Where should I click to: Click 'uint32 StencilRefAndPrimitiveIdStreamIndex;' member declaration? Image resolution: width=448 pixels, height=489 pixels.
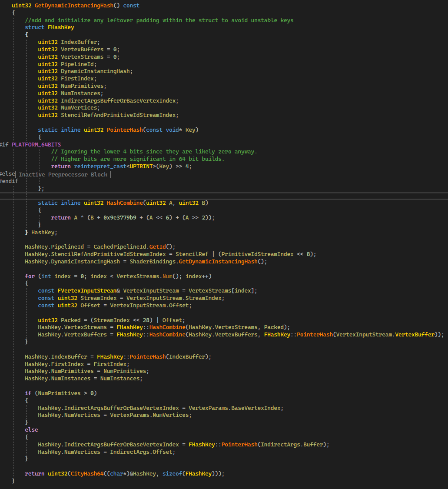[108, 115]
